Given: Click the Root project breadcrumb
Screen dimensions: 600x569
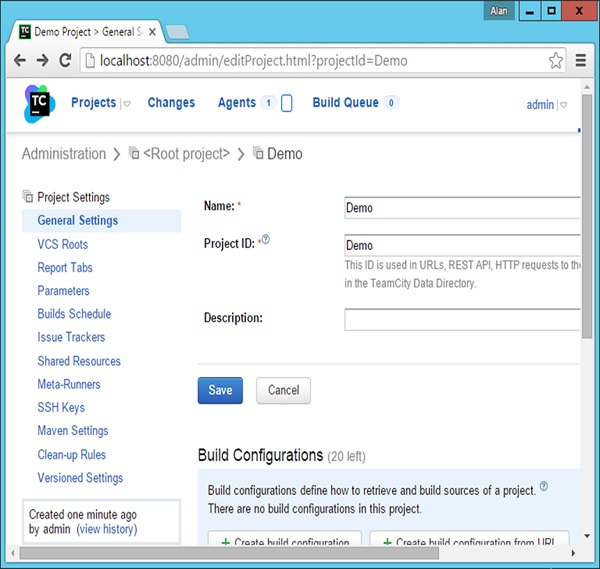Looking at the screenshot, I should click(x=186, y=154).
